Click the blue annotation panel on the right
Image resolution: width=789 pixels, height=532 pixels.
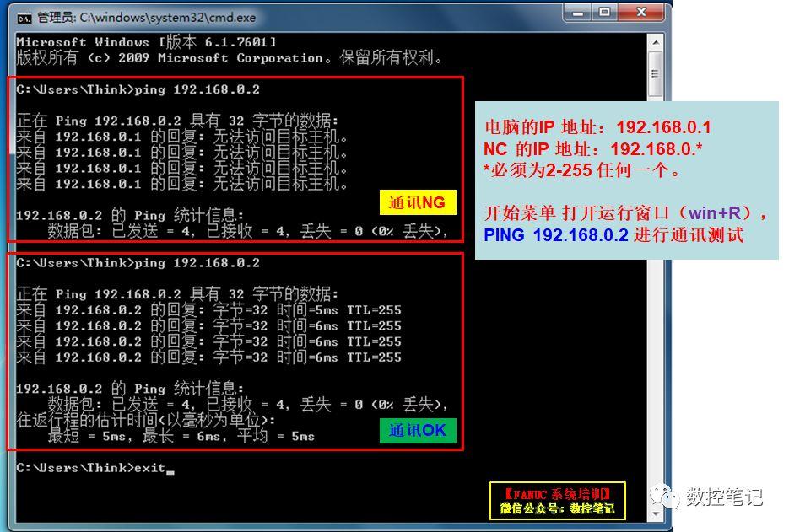coord(624,177)
